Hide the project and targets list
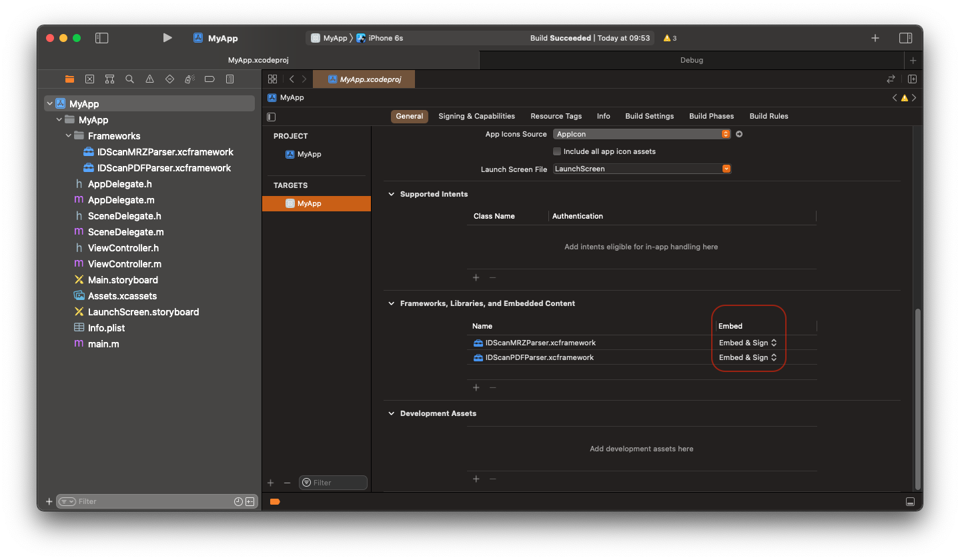The width and height of the screenshot is (960, 560). (271, 117)
